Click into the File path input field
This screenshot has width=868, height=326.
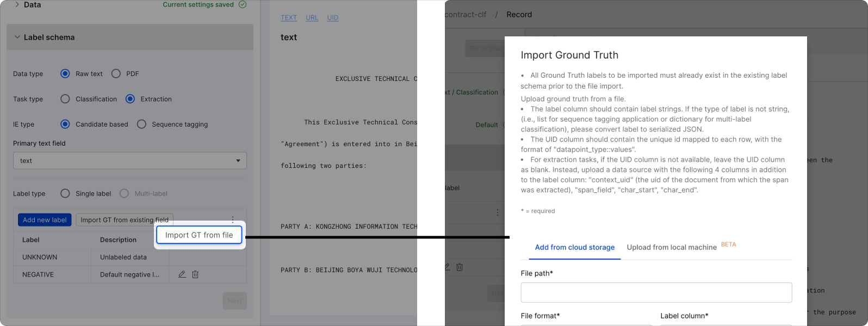(x=656, y=292)
